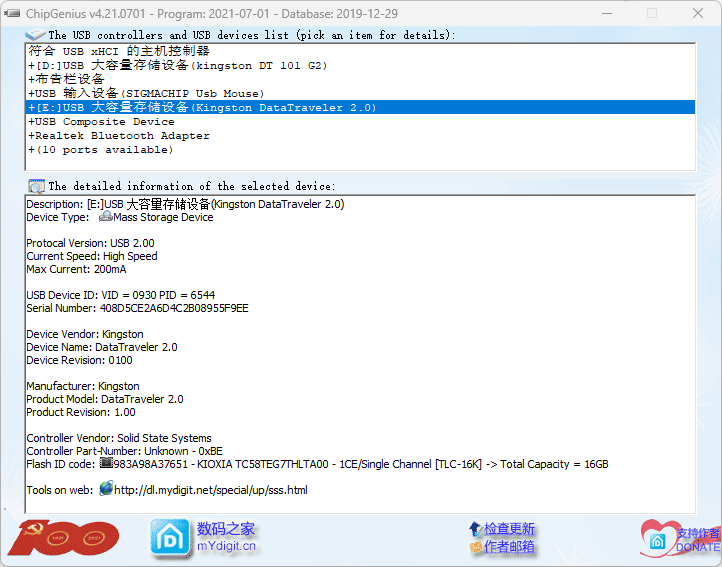722x567 pixels.
Task: Click the Controller Part-Number: Unknown - 0xBE line
Action: point(124,451)
